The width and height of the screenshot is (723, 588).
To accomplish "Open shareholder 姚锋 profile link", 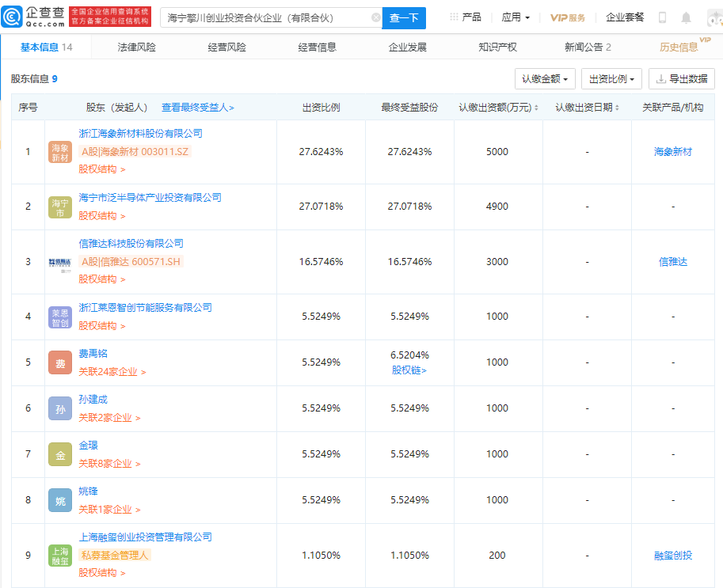I will (88, 491).
